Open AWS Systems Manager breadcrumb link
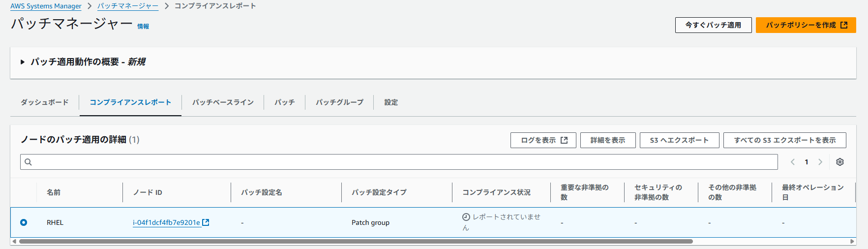This screenshot has width=868, height=249. click(46, 6)
